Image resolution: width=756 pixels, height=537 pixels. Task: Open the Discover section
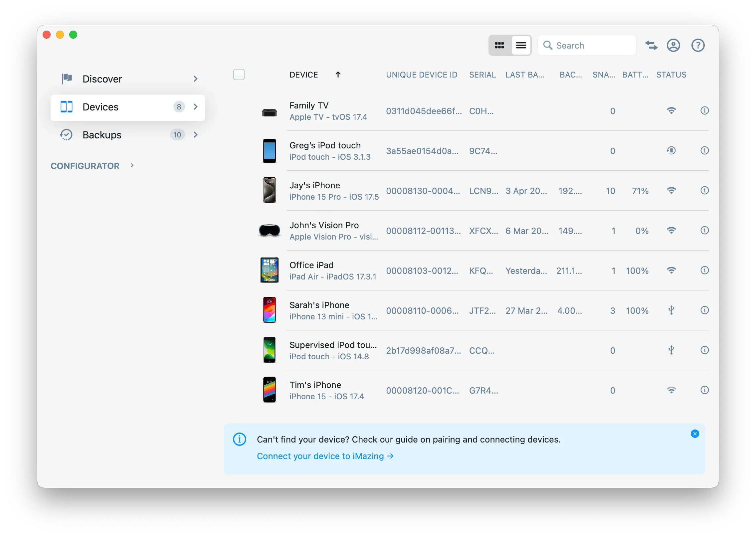[102, 79]
